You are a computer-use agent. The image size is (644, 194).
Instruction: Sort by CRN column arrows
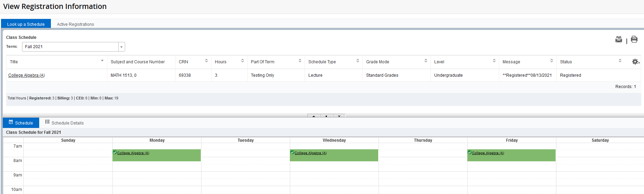pyautogui.click(x=206, y=61)
